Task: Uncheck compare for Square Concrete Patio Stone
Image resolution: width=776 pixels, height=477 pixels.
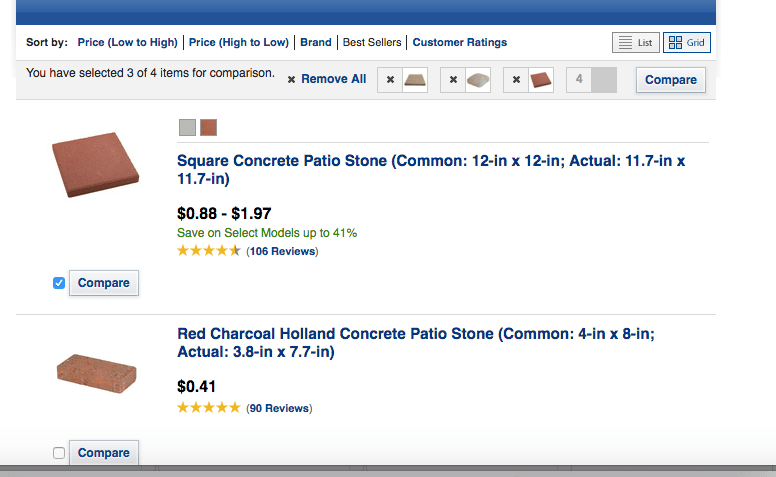Action: 59,283
